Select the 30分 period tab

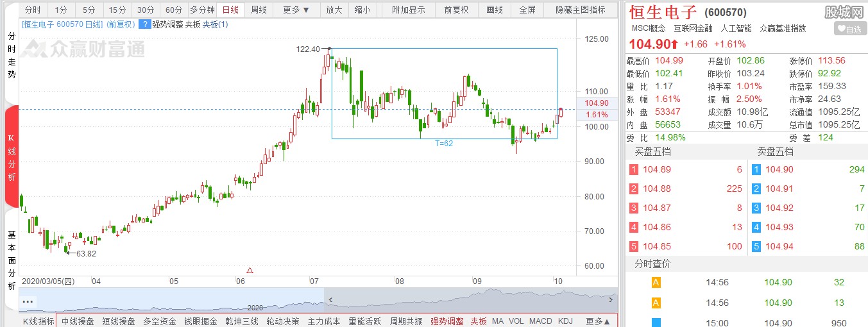pyautogui.click(x=146, y=10)
